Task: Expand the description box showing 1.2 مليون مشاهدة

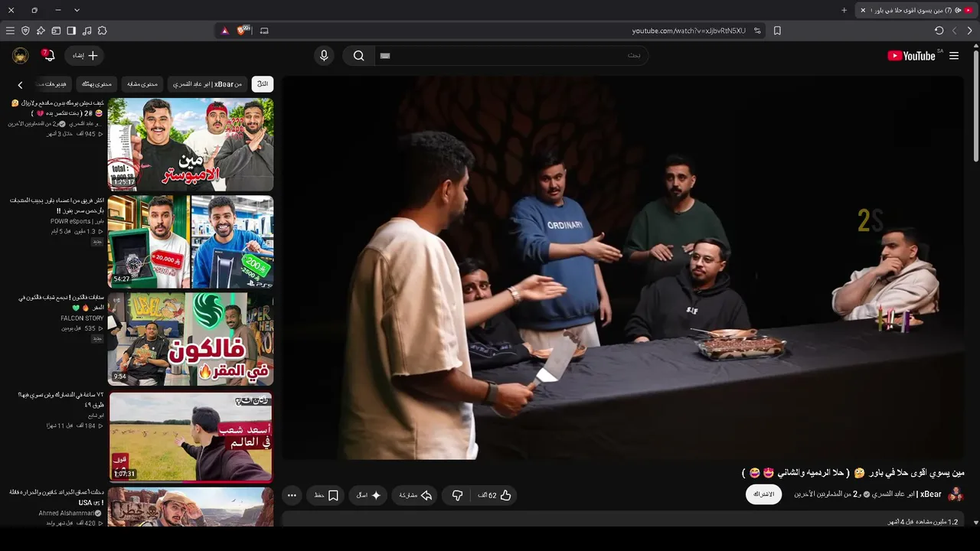Action: [x=622, y=521]
